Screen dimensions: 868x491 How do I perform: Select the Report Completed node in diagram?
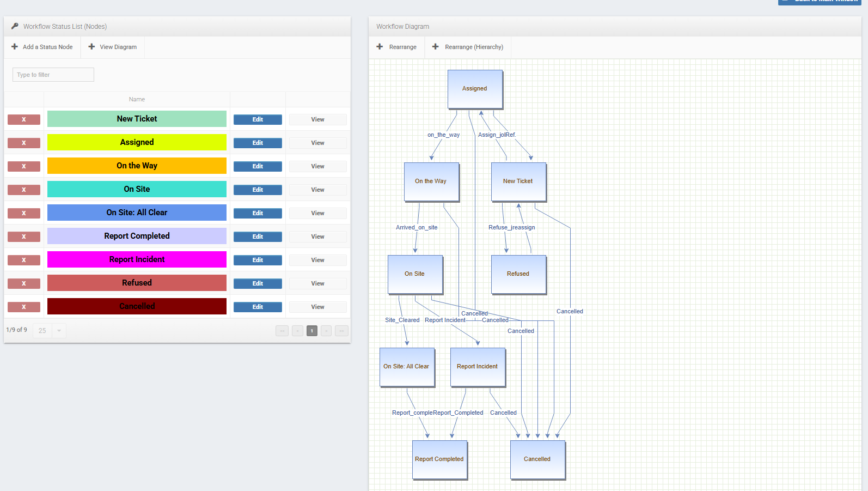tap(440, 460)
